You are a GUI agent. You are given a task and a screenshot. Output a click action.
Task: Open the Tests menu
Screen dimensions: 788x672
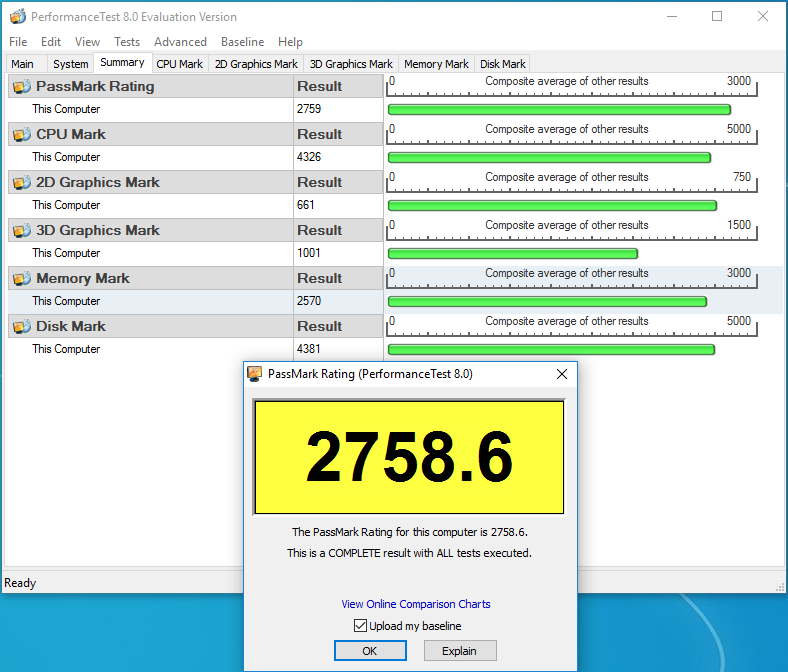click(127, 42)
